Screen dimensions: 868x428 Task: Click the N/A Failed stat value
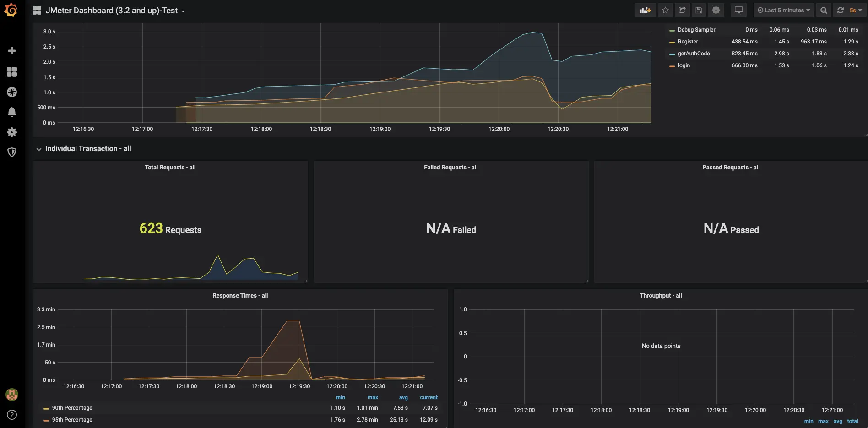pyautogui.click(x=451, y=228)
